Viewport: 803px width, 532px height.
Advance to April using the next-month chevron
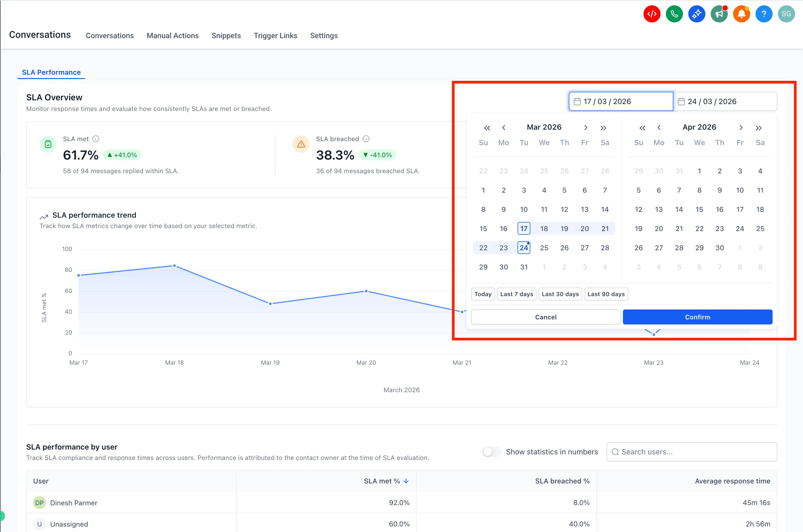[x=585, y=128]
